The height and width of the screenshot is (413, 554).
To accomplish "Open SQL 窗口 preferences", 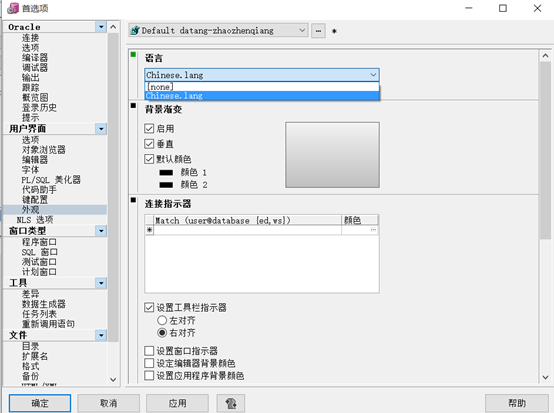I will [x=39, y=252].
